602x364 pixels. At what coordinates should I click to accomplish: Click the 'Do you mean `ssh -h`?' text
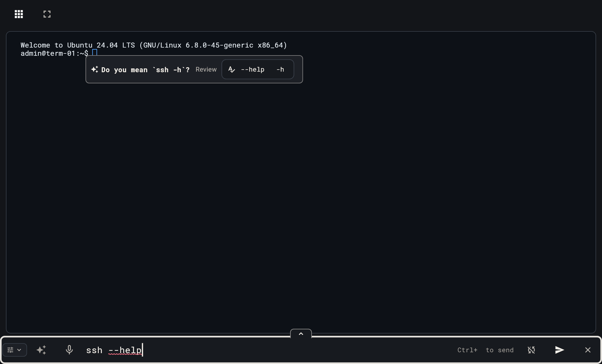(x=146, y=70)
